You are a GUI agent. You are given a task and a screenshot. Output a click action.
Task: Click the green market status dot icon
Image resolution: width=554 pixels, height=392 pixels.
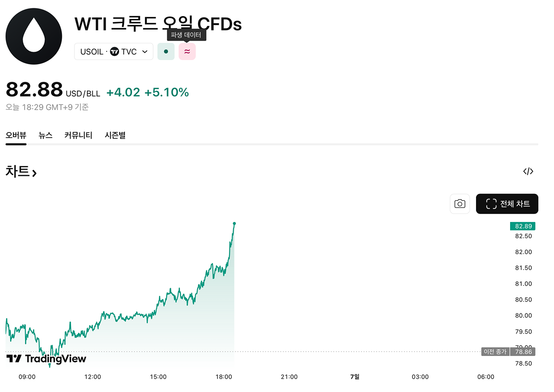(166, 52)
